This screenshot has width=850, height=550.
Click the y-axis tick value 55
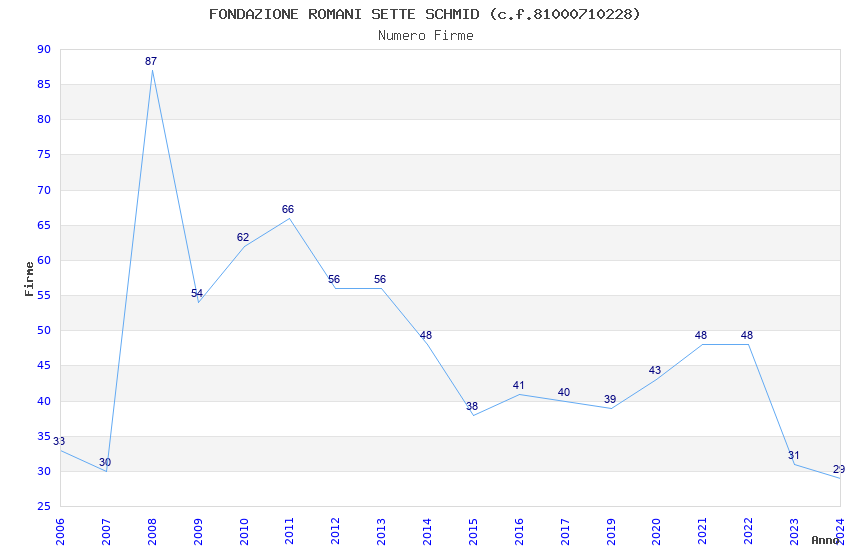[x=44, y=296]
